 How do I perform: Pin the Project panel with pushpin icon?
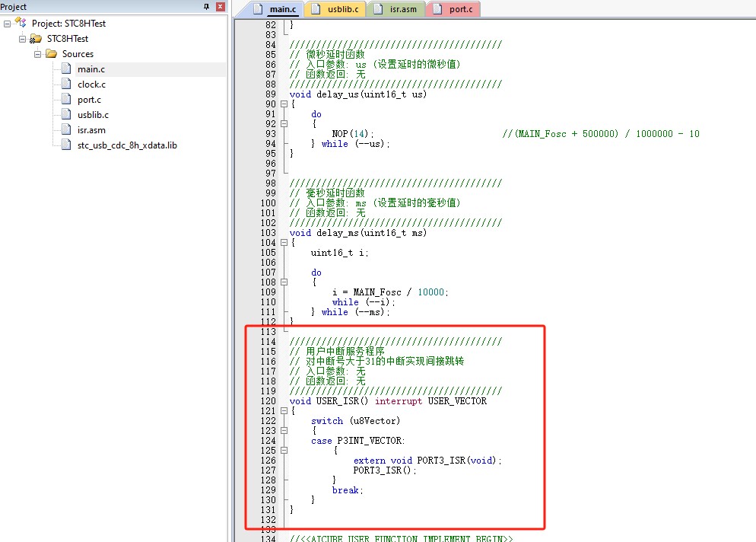tap(207, 7)
